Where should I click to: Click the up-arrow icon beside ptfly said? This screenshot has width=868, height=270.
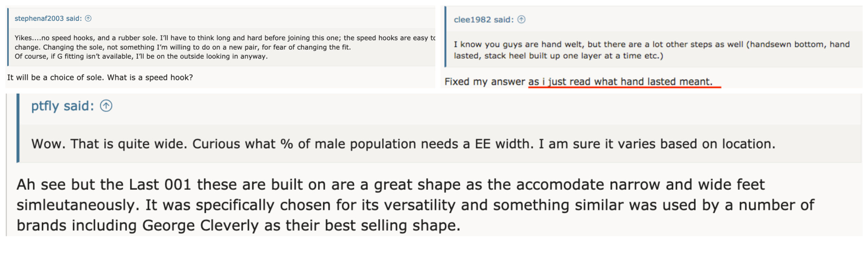click(x=106, y=106)
